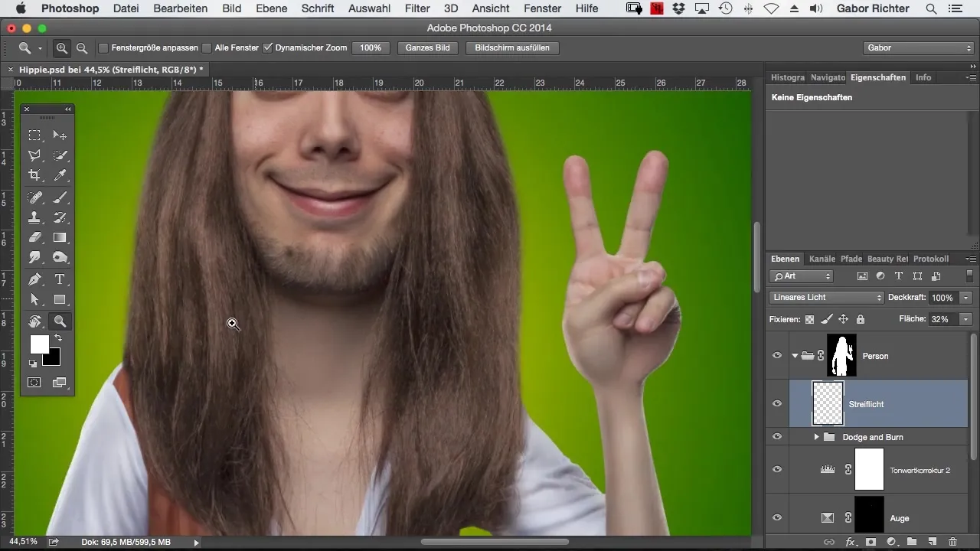Choose zoom out mode in options bar
This screenshot has height=551, width=980.
pos(82,47)
